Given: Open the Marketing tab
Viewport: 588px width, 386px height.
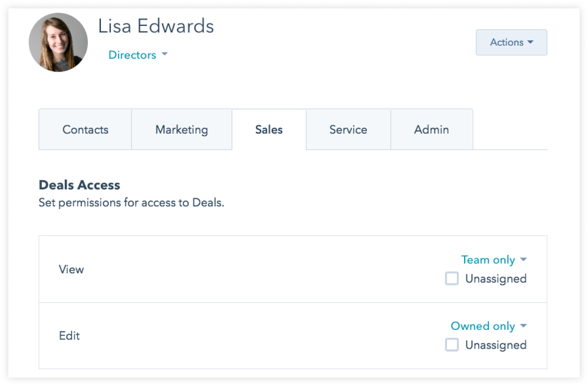Looking at the screenshot, I should (181, 129).
